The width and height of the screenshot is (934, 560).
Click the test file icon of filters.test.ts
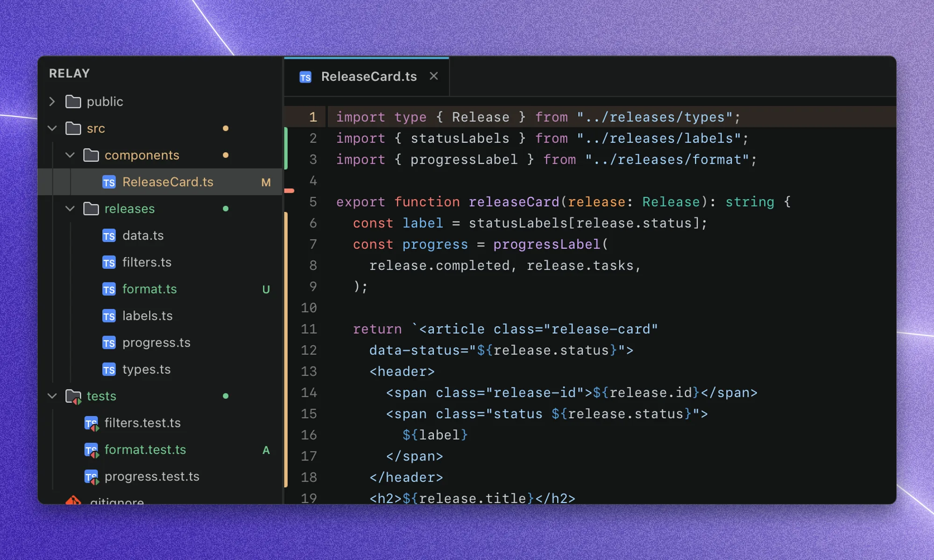tap(92, 423)
